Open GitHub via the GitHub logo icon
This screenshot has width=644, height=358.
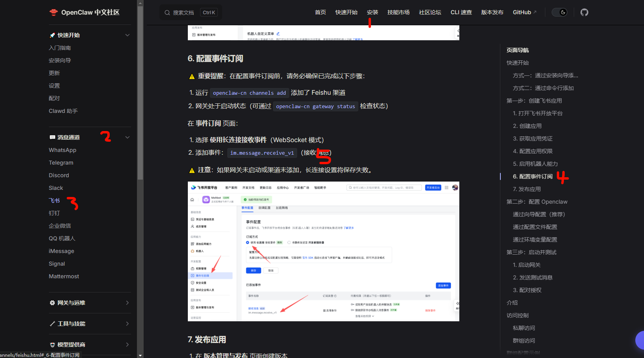click(x=584, y=12)
